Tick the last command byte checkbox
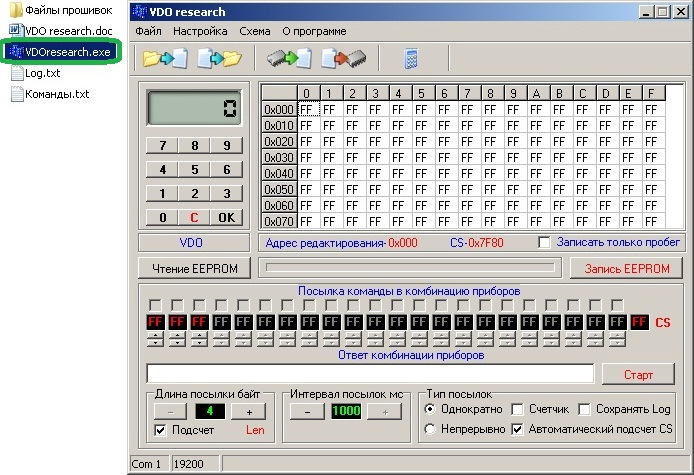This screenshot has height=475, width=694. point(617,305)
